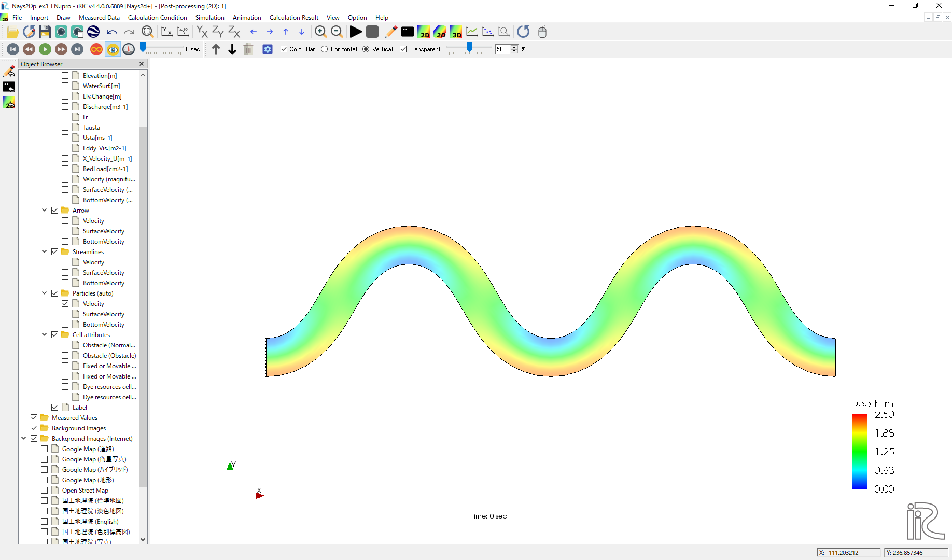The image size is (952, 560).
Task: Collapse the Cell attributes folder
Action: coord(45,335)
